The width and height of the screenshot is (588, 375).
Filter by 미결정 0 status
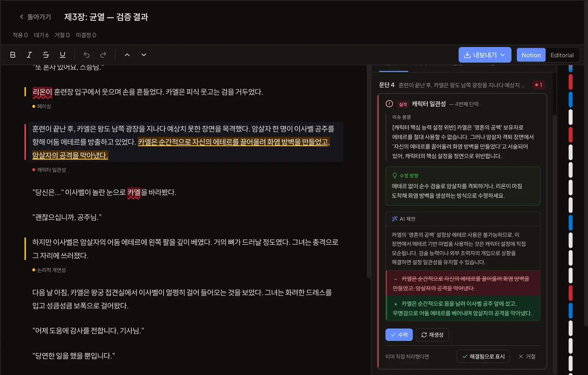(86, 35)
